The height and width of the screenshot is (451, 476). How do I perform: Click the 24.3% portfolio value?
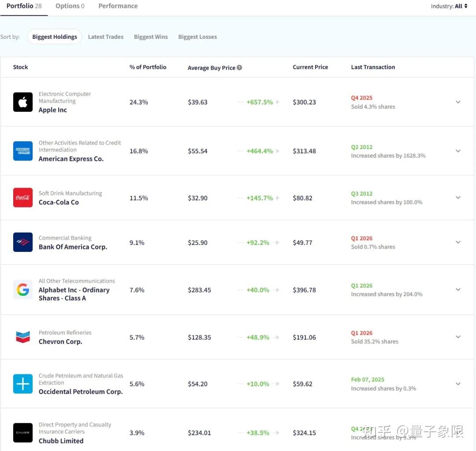pos(139,102)
